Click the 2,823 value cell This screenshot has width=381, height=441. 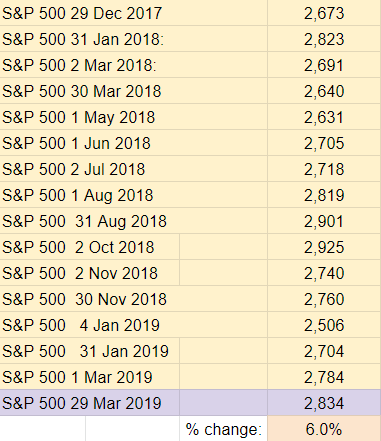[x=324, y=39]
